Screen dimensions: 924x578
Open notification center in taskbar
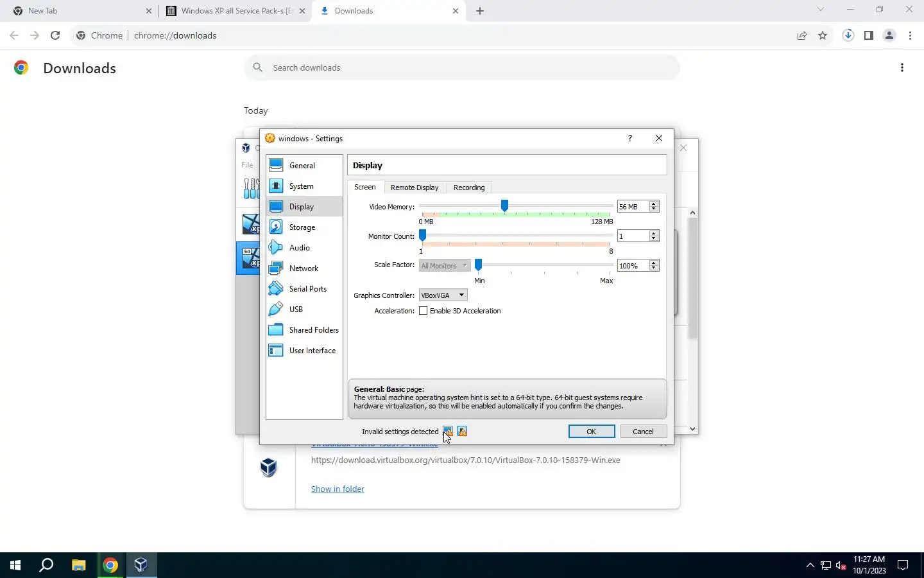[903, 565]
